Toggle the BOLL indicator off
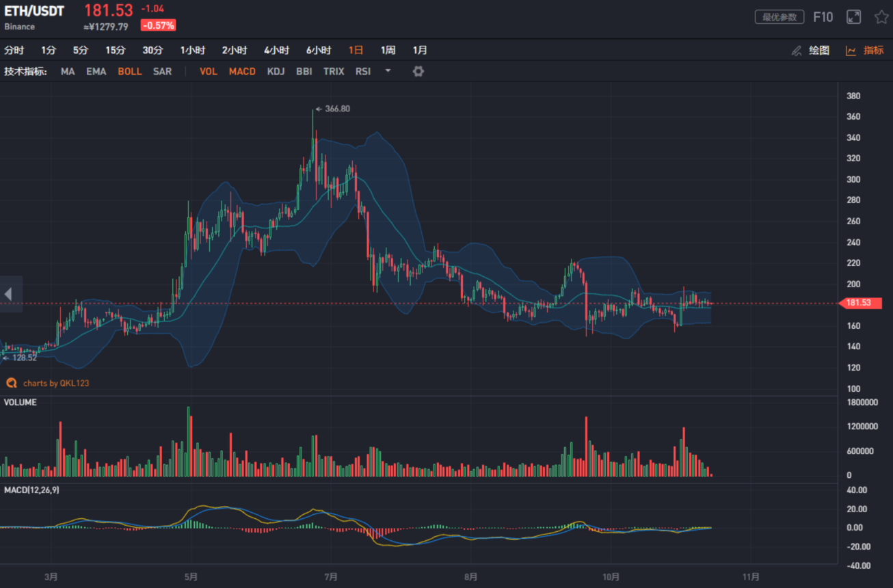 click(130, 71)
